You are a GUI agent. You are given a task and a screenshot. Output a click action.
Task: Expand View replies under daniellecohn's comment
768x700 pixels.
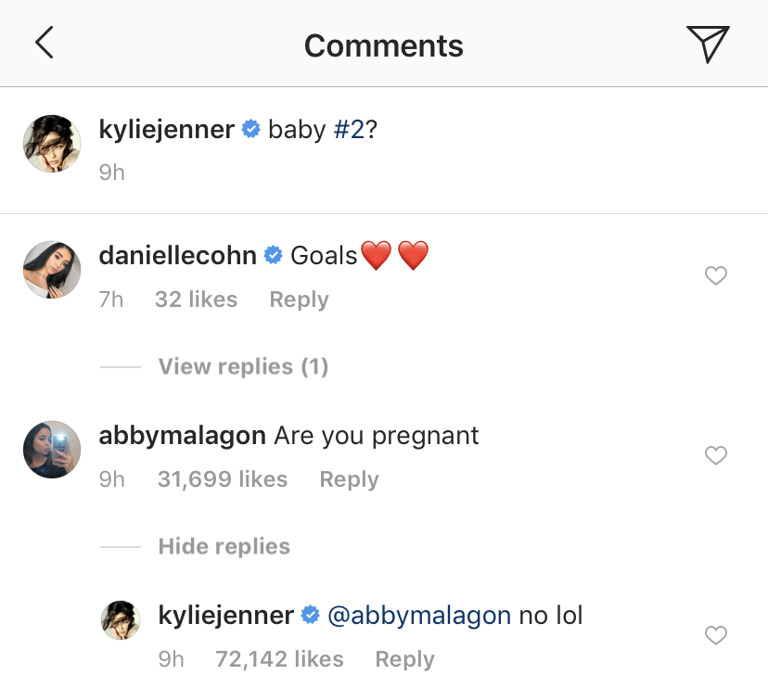(242, 366)
